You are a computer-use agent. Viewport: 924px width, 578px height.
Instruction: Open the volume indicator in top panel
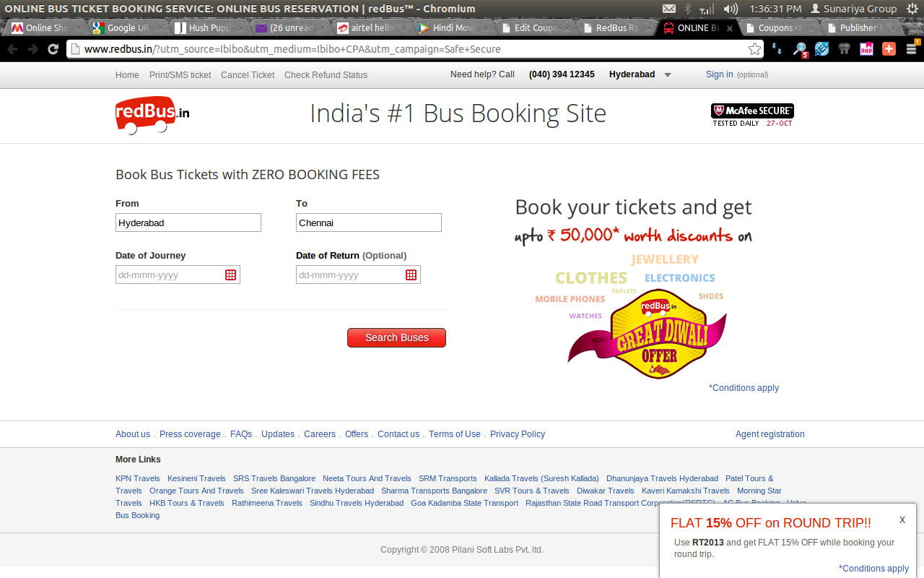click(731, 9)
